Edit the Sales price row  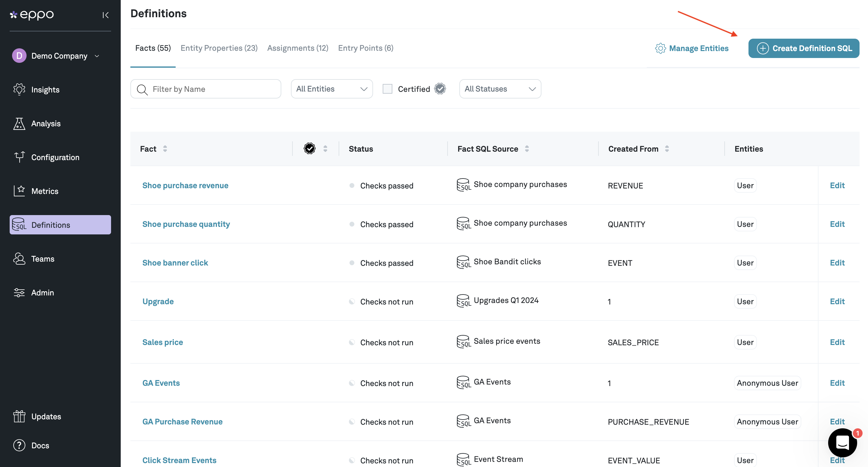837,342
